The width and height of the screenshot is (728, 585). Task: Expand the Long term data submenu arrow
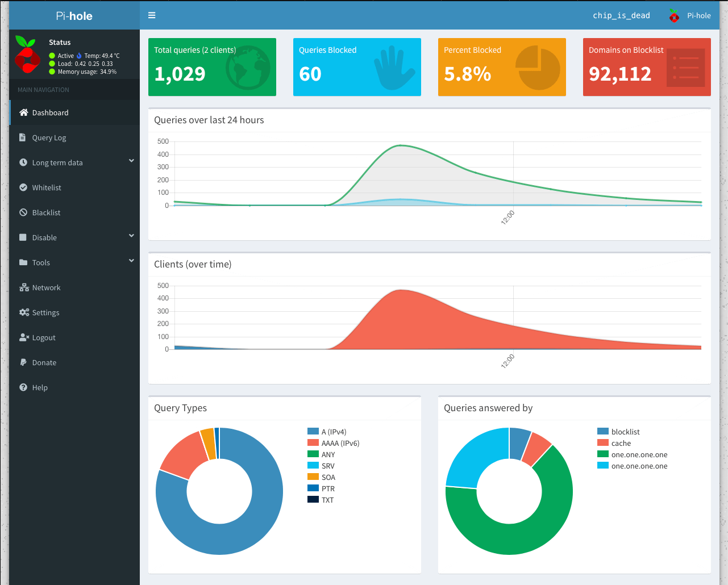131,161
